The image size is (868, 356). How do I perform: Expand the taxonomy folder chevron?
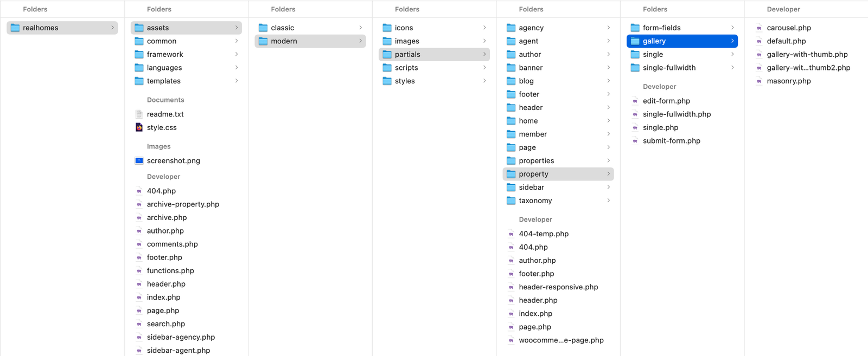(x=608, y=200)
